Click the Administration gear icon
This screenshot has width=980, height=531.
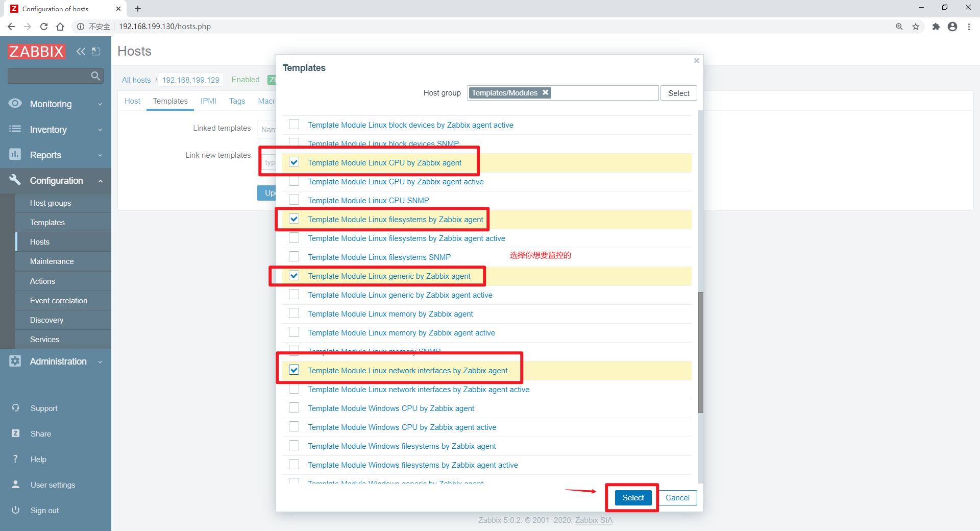click(x=15, y=361)
